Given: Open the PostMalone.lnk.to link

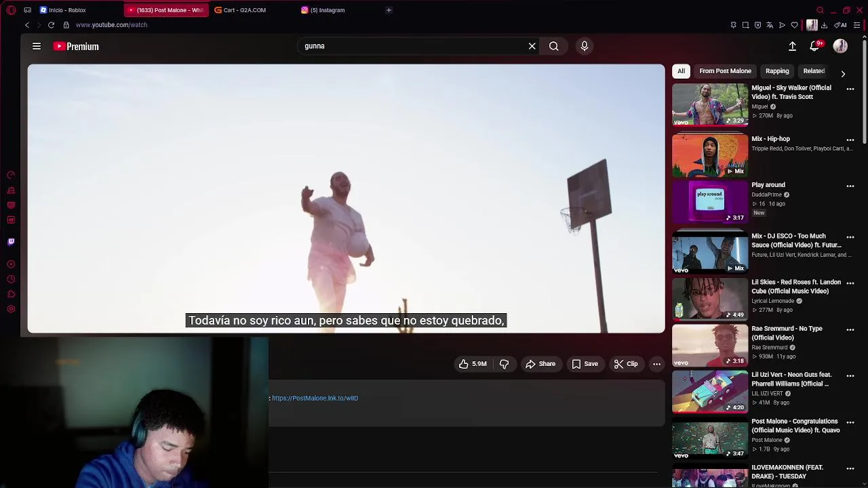Looking at the screenshot, I should [315, 399].
